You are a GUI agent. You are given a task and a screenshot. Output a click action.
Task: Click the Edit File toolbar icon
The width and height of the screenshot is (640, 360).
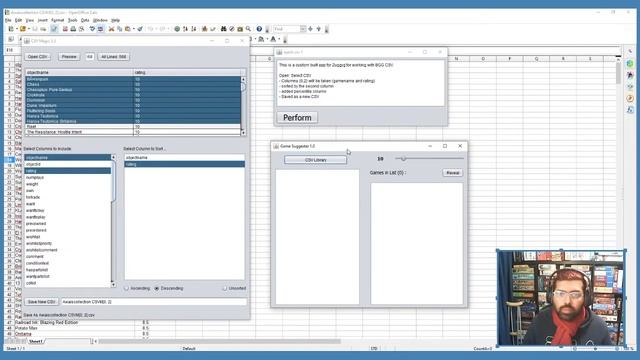pyautogui.click(x=54, y=29)
